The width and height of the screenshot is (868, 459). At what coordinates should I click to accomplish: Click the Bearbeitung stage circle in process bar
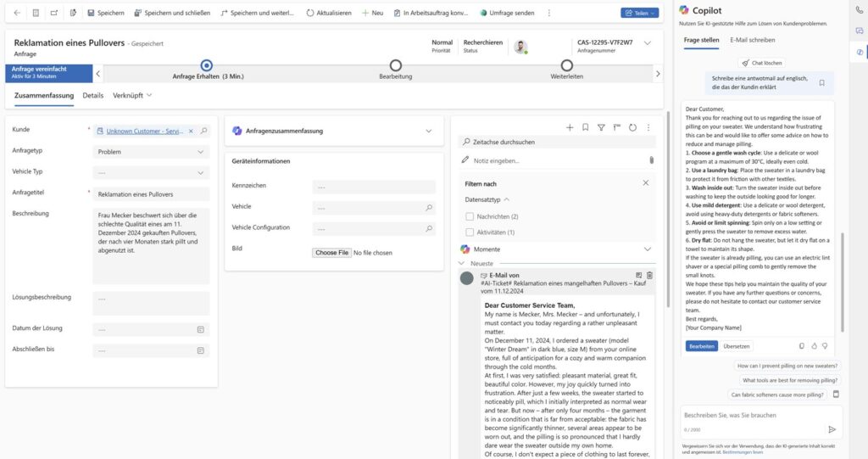395,66
